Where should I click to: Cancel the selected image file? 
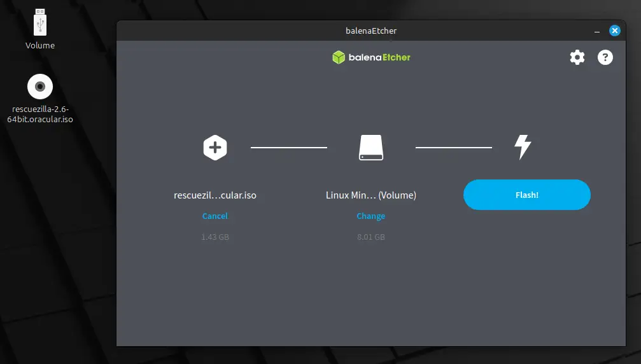(x=215, y=216)
